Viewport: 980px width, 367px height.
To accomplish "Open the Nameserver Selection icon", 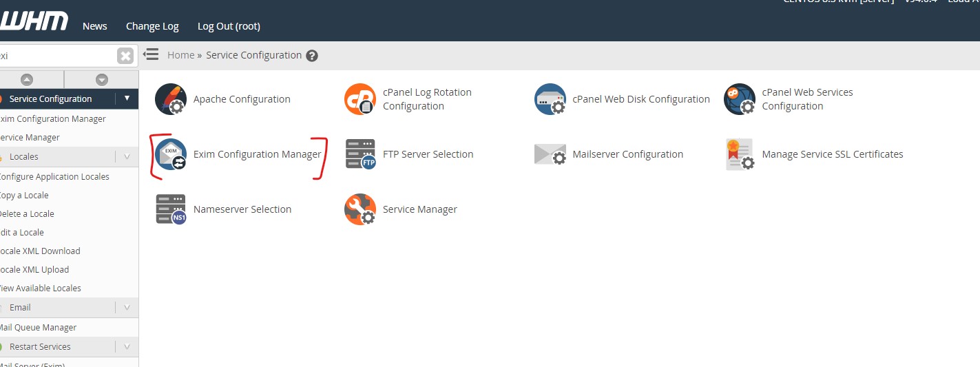I will click(x=171, y=209).
